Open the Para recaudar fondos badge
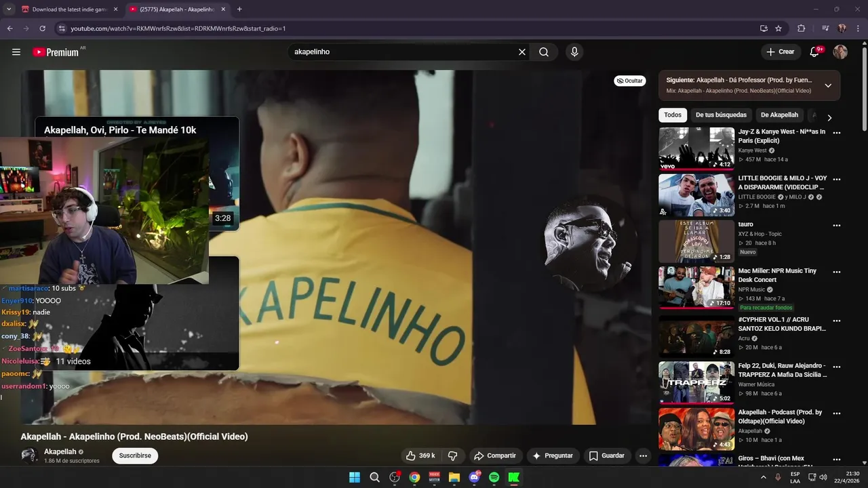Screen dimensions: 868x488 pos(766,308)
